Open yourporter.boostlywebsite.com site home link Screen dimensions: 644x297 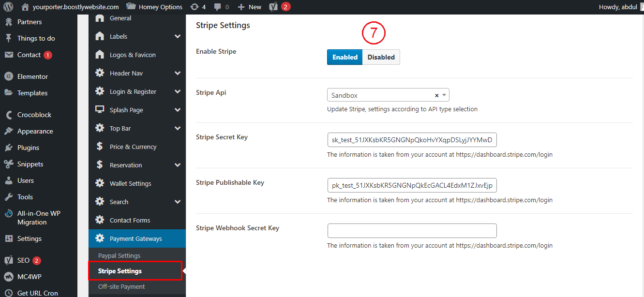point(70,7)
